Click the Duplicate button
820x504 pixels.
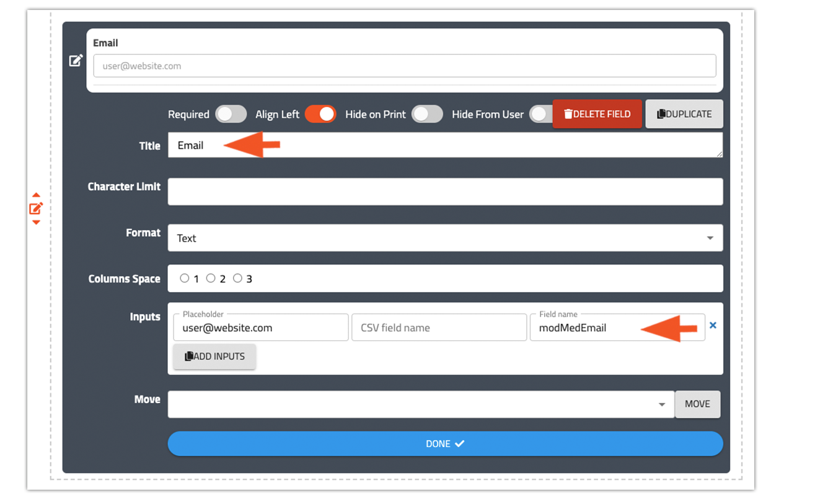[x=684, y=114]
